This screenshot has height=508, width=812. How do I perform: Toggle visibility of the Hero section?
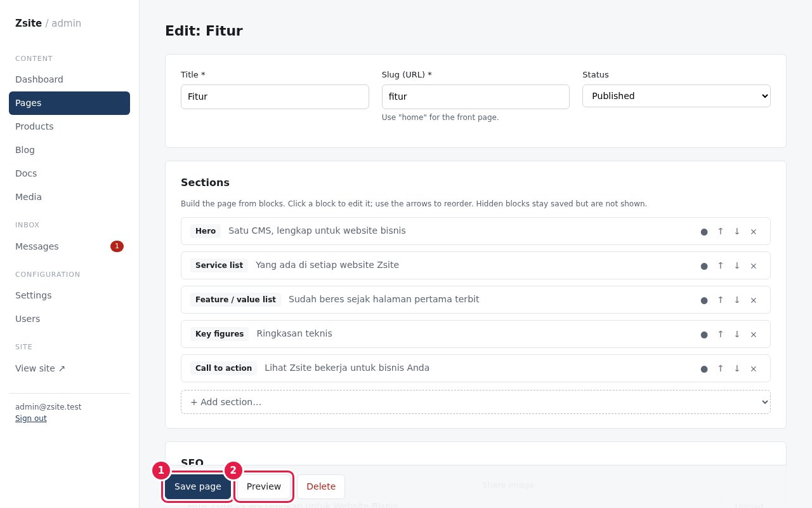click(704, 231)
